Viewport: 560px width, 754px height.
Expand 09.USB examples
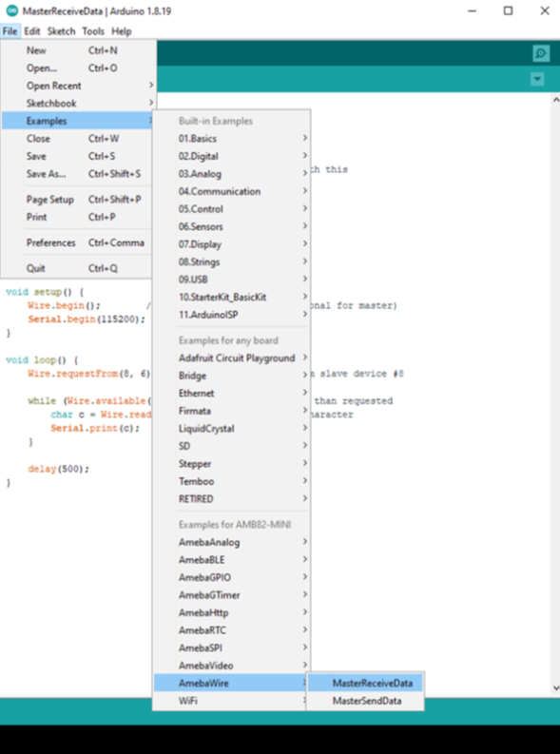point(232,280)
